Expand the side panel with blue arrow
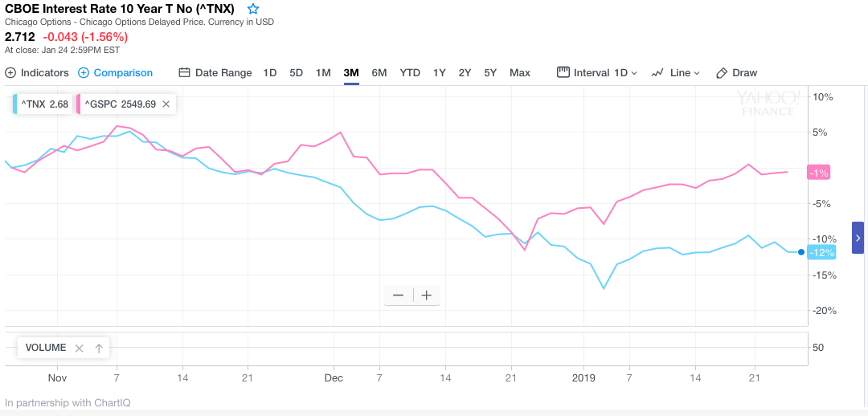The height and width of the screenshot is (416, 868). [x=858, y=238]
